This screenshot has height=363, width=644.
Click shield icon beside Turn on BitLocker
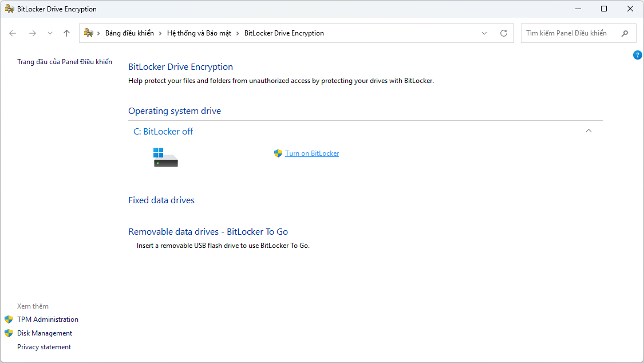[x=278, y=153]
